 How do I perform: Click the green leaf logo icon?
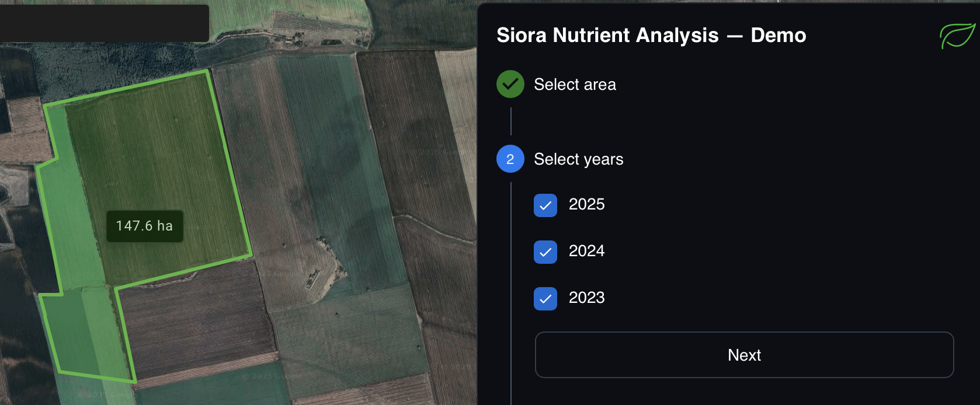click(x=957, y=36)
